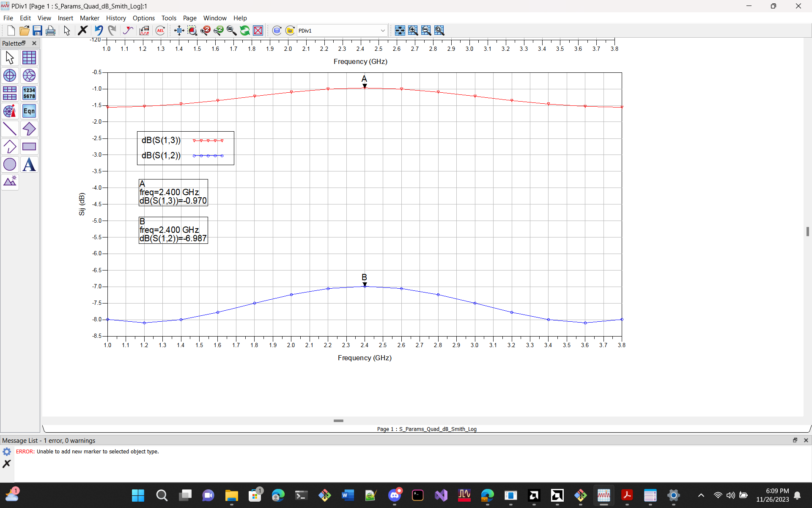812x508 pixels.
Task: Insert a polar plot from the palette
Action: (9, 75)
